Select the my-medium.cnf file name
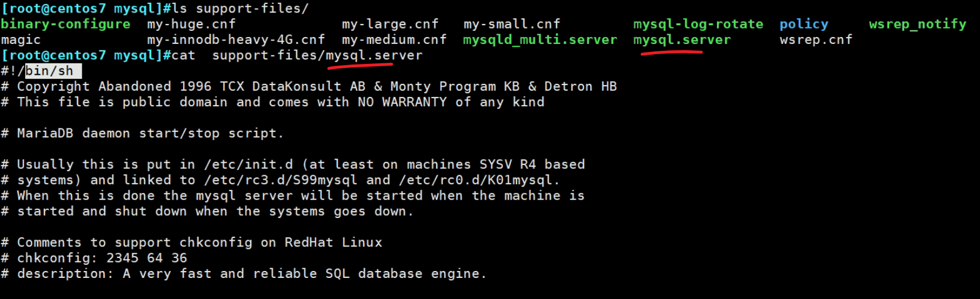 tap(394, 40)
